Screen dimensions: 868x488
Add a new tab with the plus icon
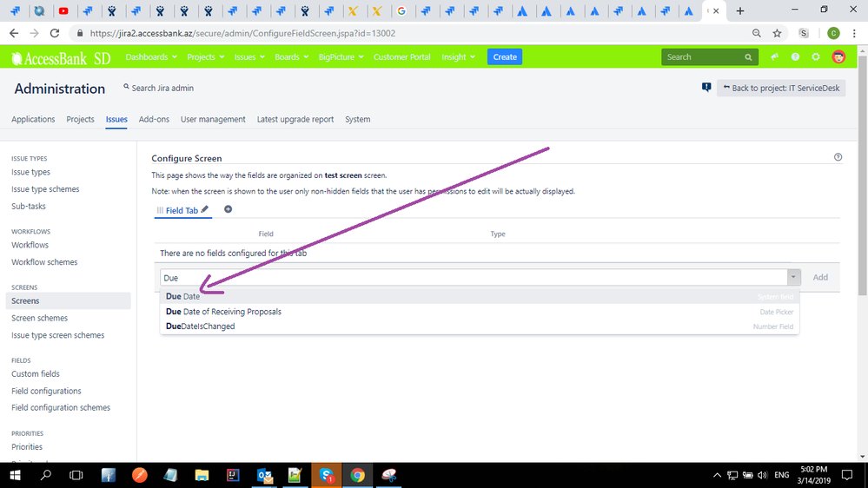point(228,209)
